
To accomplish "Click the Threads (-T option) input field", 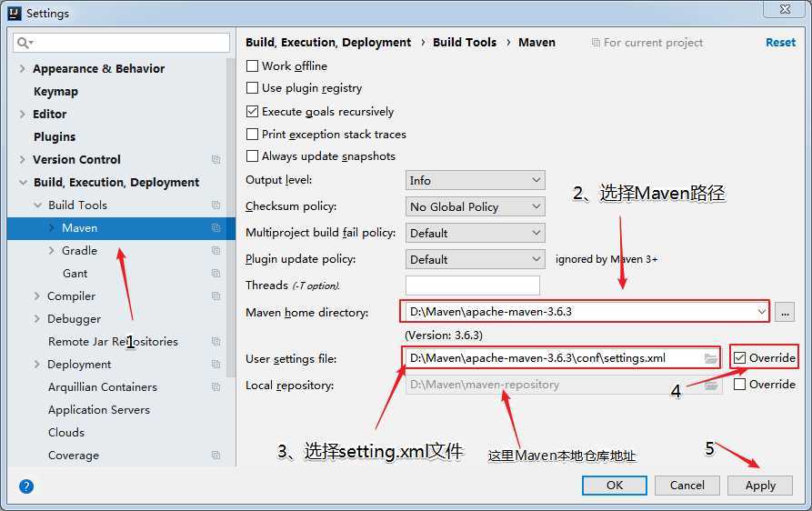I will 472,286.
